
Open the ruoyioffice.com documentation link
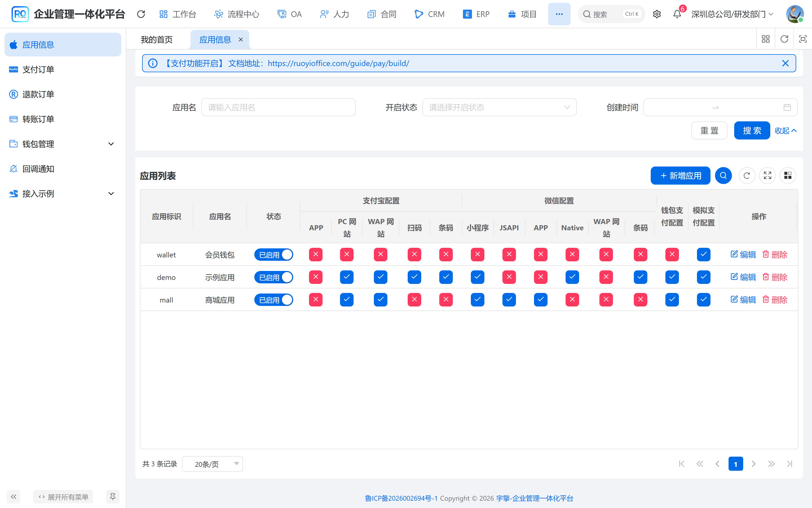(338, 63)
